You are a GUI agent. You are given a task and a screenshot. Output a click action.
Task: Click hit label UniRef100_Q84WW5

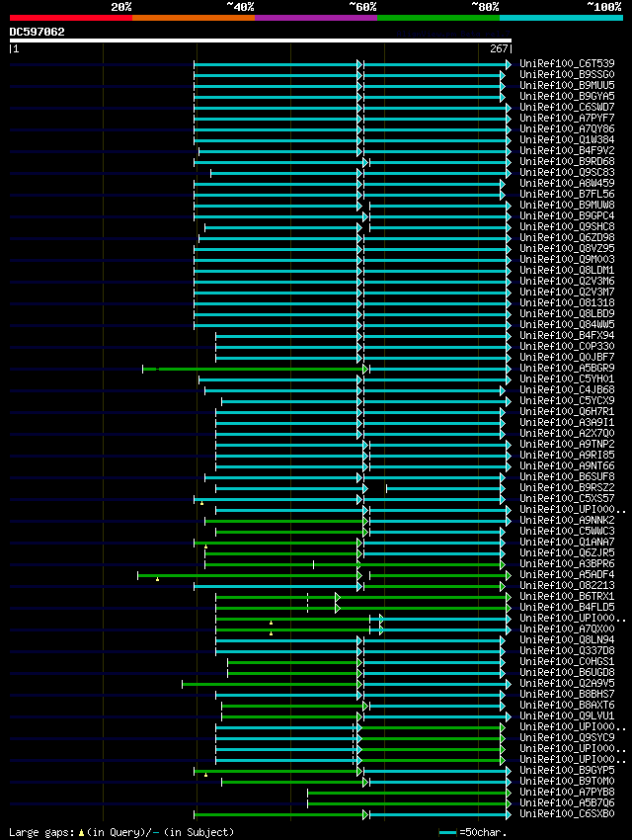pyautogui.click(x=567, y=325)
